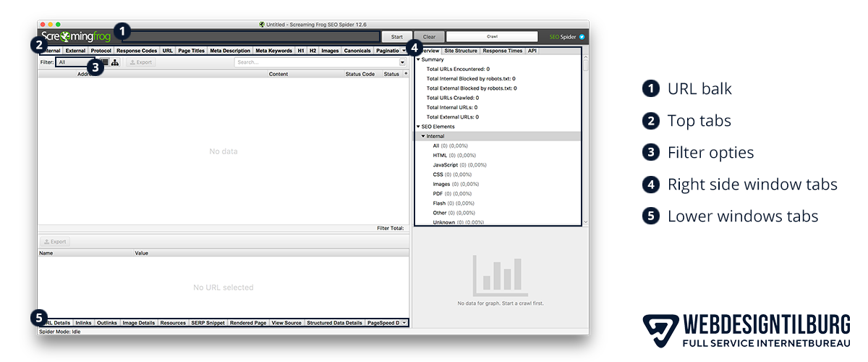Switch to the Meta Description tab

point(230,51)
